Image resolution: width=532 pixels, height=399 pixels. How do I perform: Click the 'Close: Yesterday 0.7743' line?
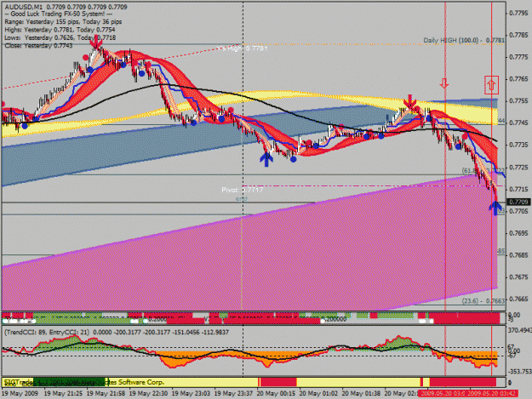tap(38, 45)
